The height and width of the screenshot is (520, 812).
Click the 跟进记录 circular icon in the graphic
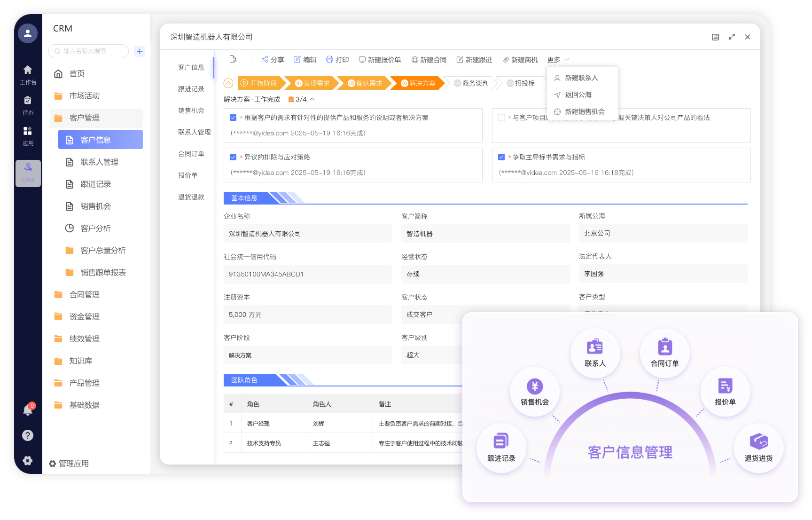coord(501,448)
